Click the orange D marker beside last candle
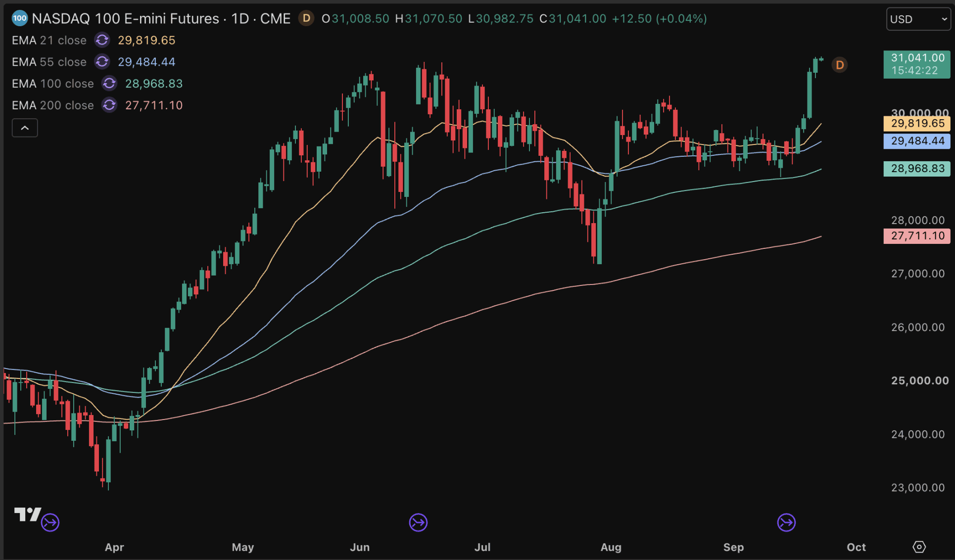 coord(840,65)
